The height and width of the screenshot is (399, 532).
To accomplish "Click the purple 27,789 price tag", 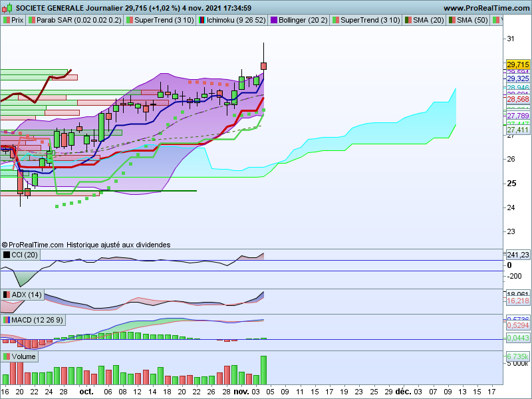I will [518, 116].
